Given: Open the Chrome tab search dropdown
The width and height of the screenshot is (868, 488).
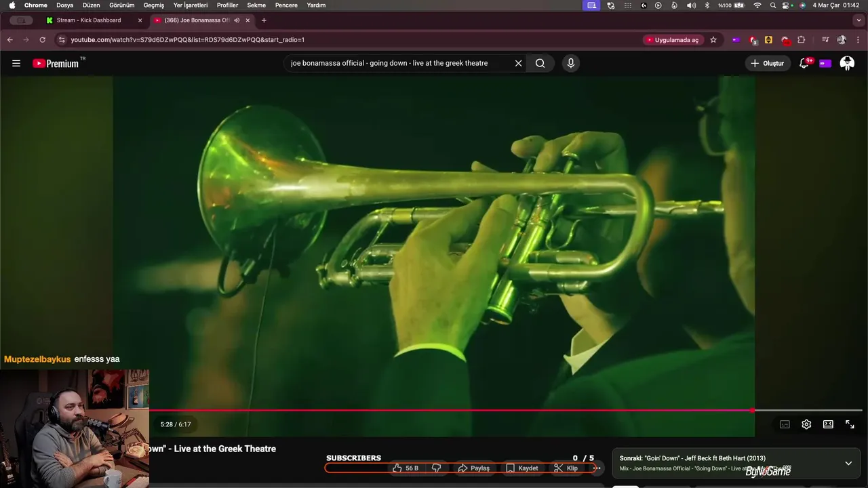Looking at the screenshot, I should pyautogui.click(x=859, y=20).
